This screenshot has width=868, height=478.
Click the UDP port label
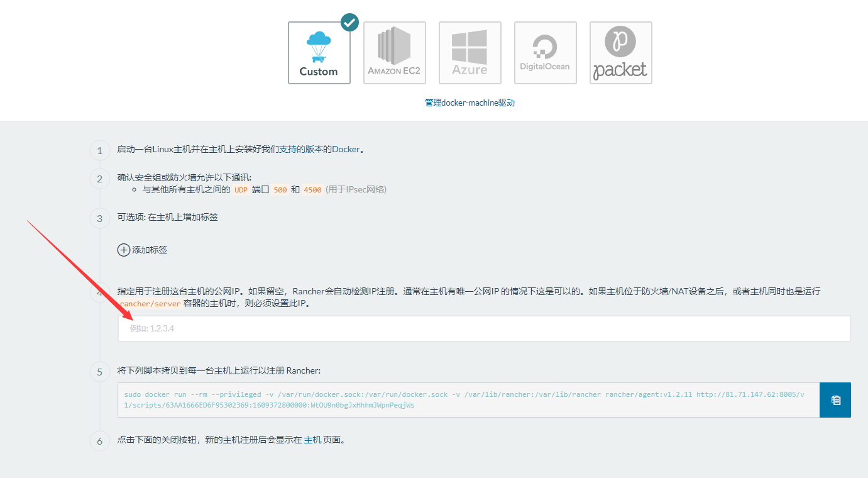pyautogui.click(x=241, y=189)
